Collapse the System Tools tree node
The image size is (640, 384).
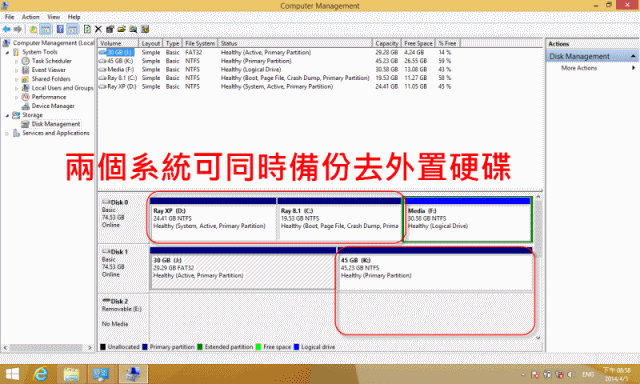point(7,52)
